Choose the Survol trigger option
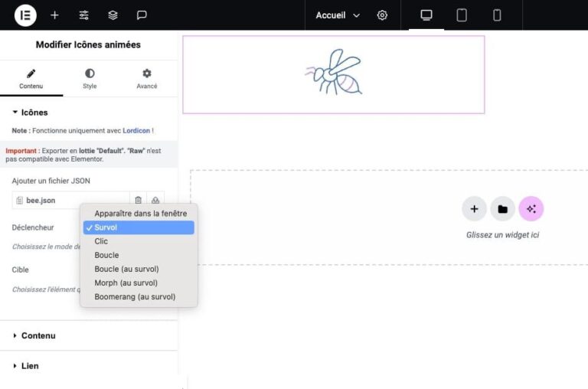Screen dimensions: 588x389 (x=139, y=227)
